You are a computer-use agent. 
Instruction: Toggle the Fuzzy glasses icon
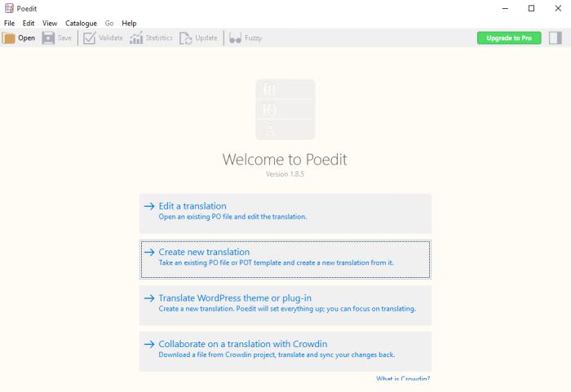[235, 37]
